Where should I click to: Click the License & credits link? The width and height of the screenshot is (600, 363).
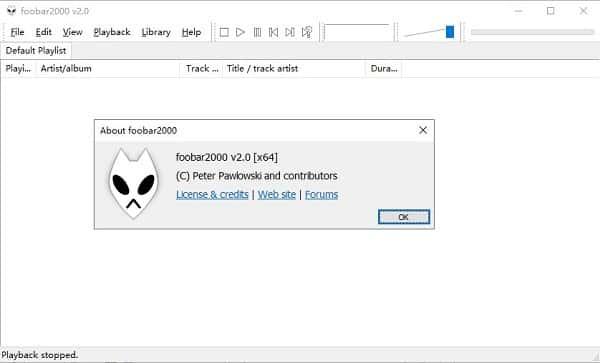click(212, 194)
